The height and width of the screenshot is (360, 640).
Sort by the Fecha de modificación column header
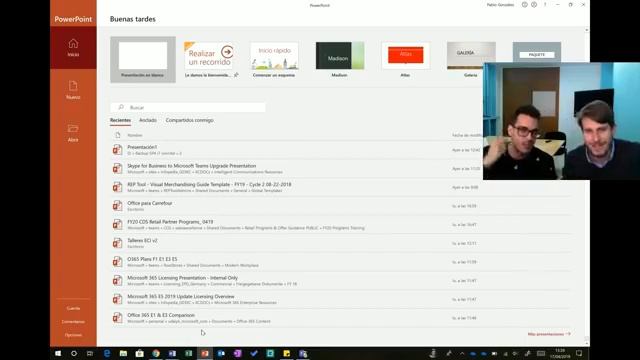(467, 135)
